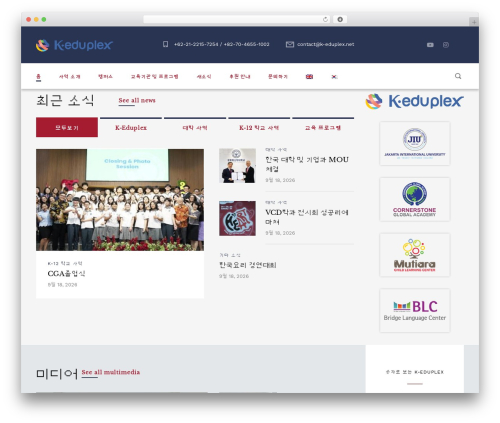This screenshot has height=423, width=500.
Task: Click the See all multimedia link
Action: click(x=111, y=372)
